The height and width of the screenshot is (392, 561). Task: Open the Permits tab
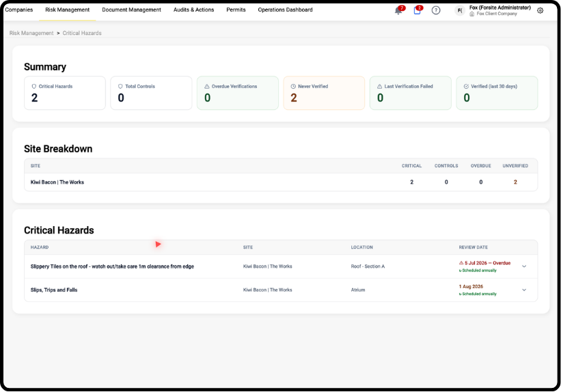point(236,10)
